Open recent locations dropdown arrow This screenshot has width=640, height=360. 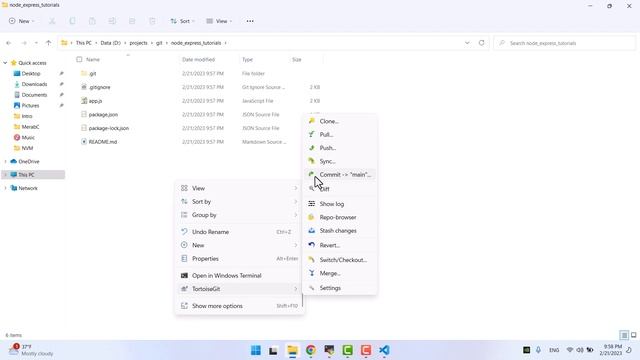pyautogui.click(x=36, y=43)
